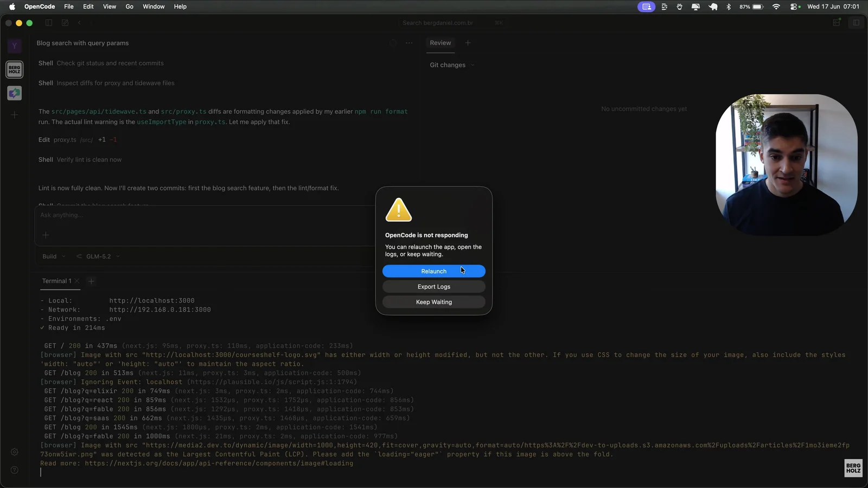
Task: Open the File menu
Action: 69,7
